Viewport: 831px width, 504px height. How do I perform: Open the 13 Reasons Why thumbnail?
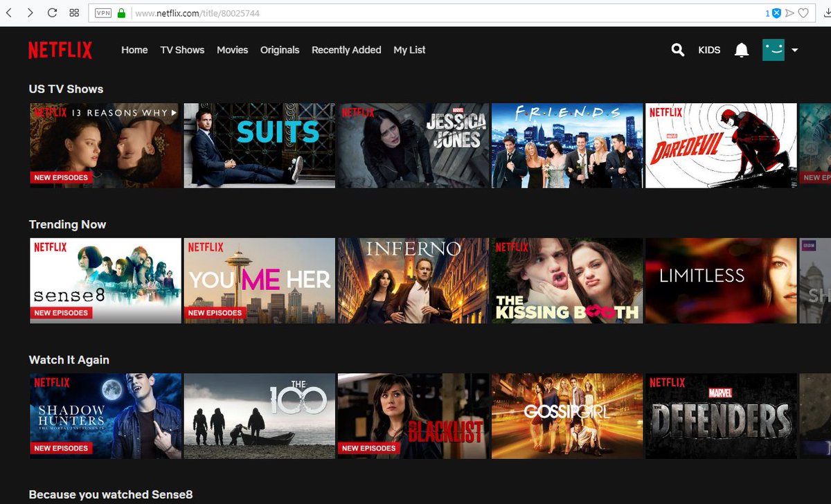pos(105,145)
